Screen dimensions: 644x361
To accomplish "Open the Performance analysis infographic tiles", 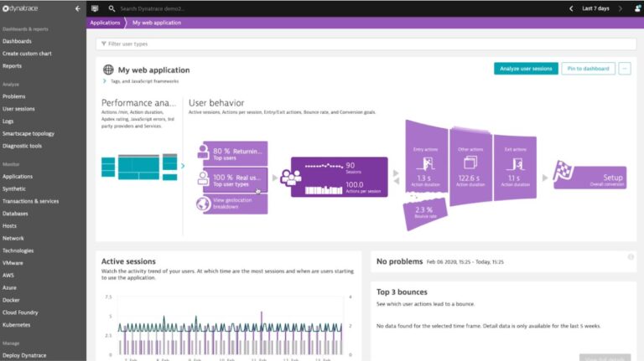I will click(139, 167).
